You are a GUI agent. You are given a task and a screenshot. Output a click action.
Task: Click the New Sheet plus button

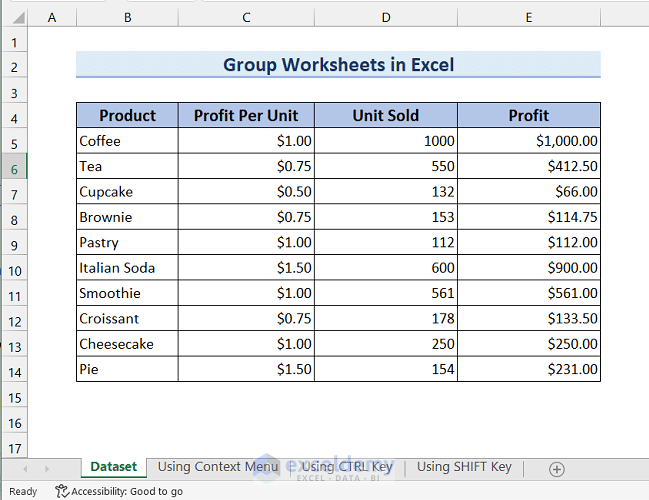(557, 468)
